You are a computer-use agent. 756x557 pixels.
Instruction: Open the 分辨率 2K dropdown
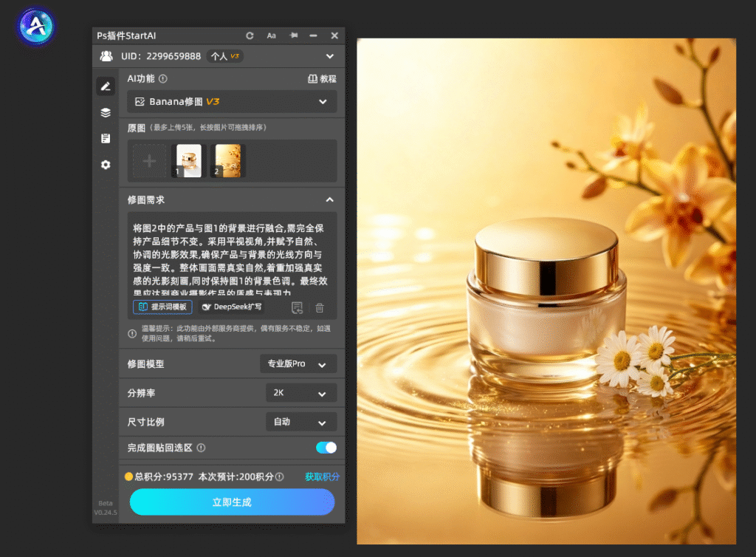coord(301,393)
